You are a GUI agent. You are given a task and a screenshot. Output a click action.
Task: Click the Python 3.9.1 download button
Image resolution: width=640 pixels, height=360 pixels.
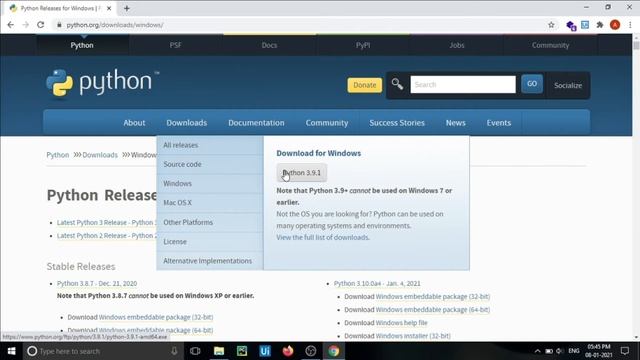(302, 173)
